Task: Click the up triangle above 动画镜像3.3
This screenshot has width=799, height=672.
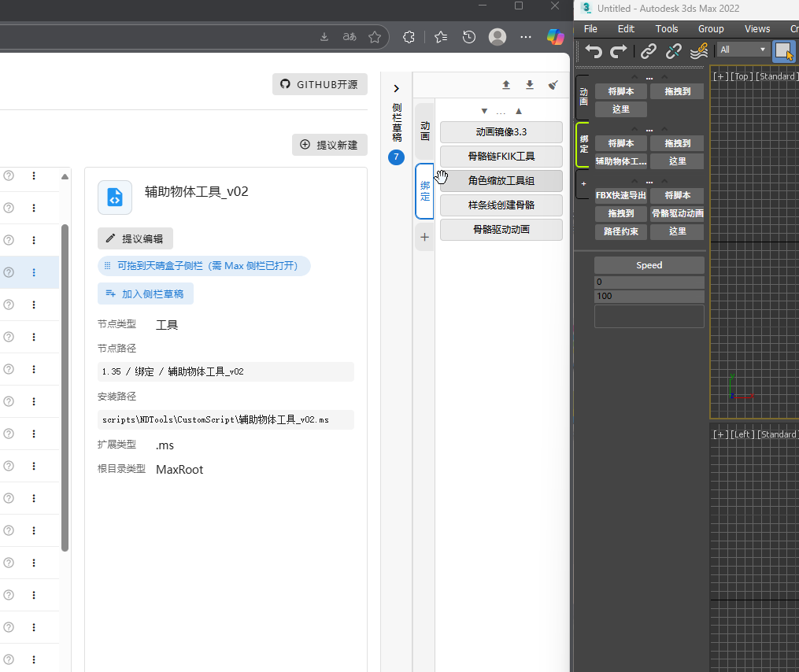Action: [519, 111]
